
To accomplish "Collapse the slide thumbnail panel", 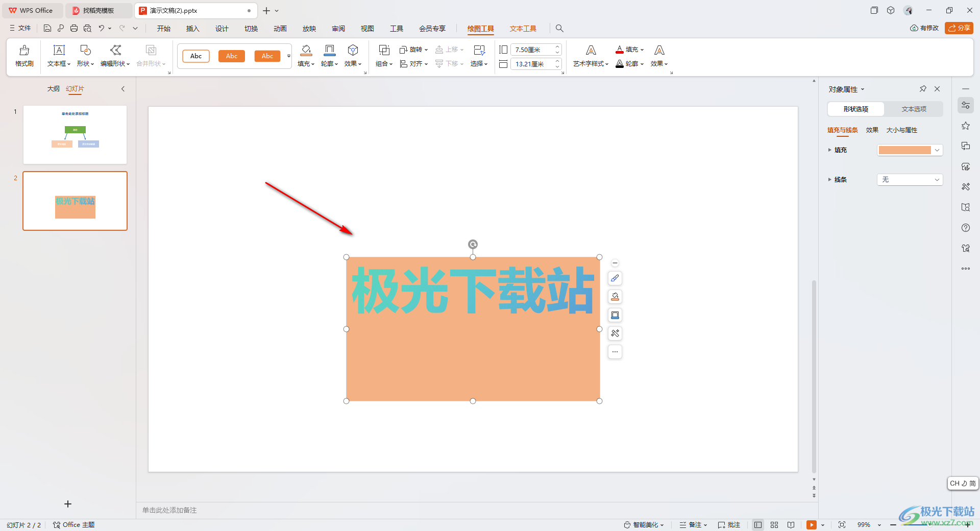I will click(x=123, y=89).
